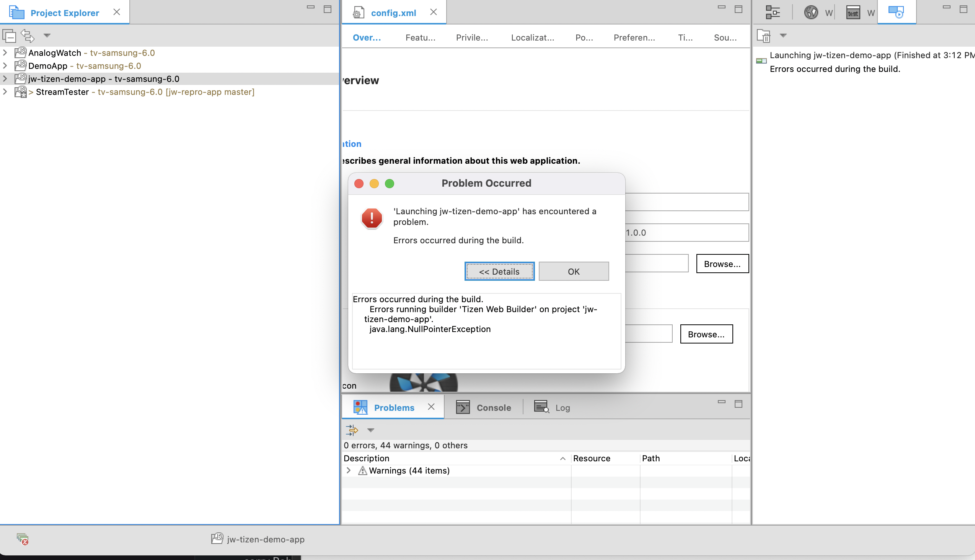Click Remove All Finished Operations icon
Image resolution: width=975 pixels, height=560 pixels.
coord(763,36)
